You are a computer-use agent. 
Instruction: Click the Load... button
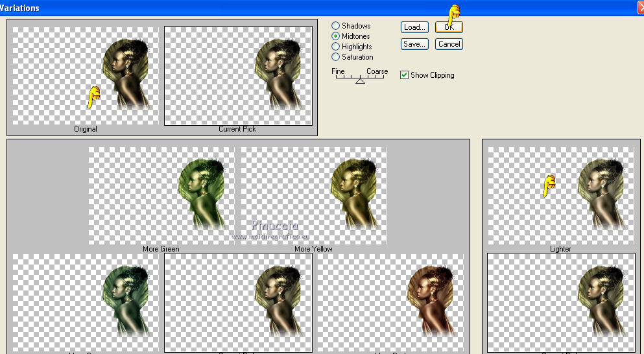point(414,27)
